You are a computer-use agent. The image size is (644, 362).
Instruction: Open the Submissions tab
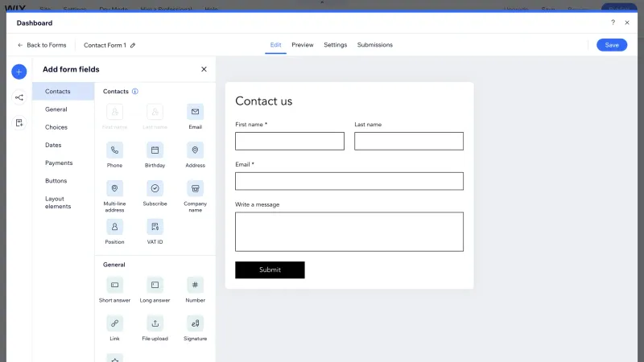pyautogui.click(x=374, y=45)
